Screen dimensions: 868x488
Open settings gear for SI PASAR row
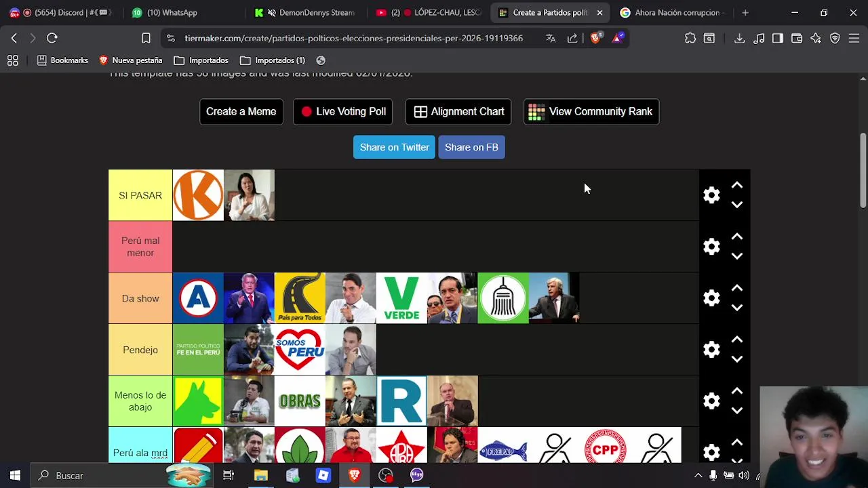pos(711,195)
